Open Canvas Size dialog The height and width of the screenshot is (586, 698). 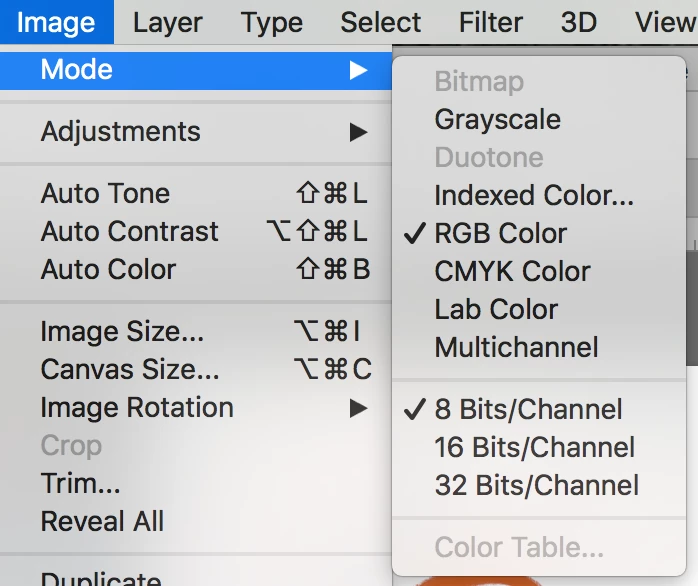(130, 370)
